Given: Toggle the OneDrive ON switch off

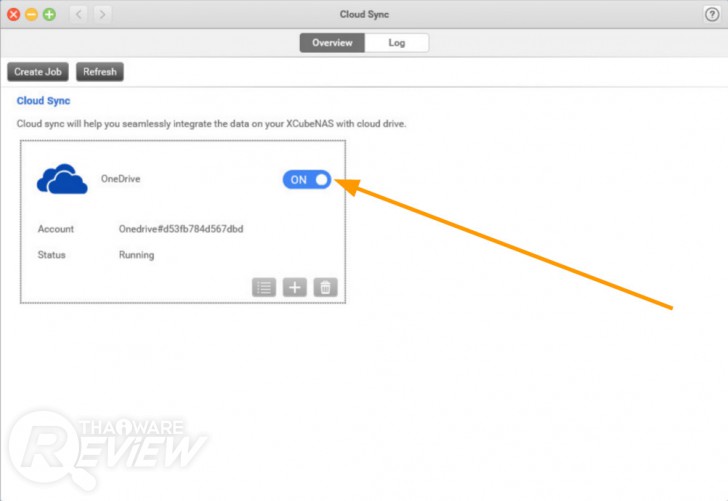Looking at the screenshot, I should pyautogui.click(x=306, y=180).
